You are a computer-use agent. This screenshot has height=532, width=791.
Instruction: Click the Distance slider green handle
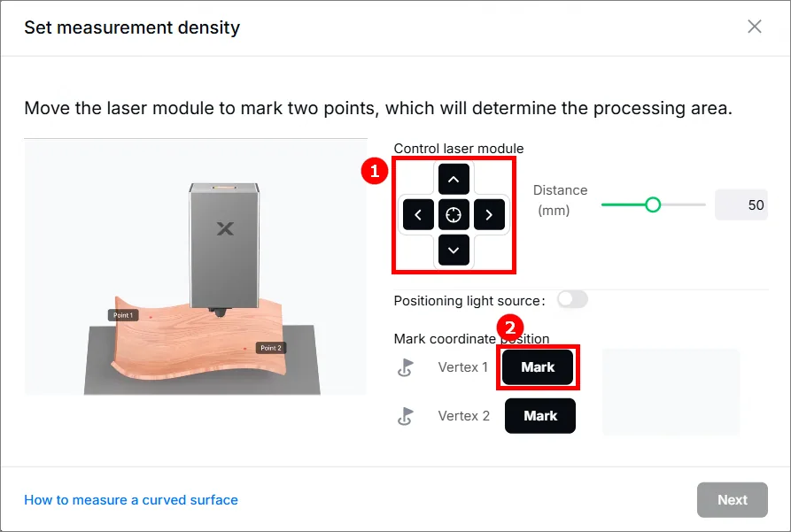click(x=653, y=204)
